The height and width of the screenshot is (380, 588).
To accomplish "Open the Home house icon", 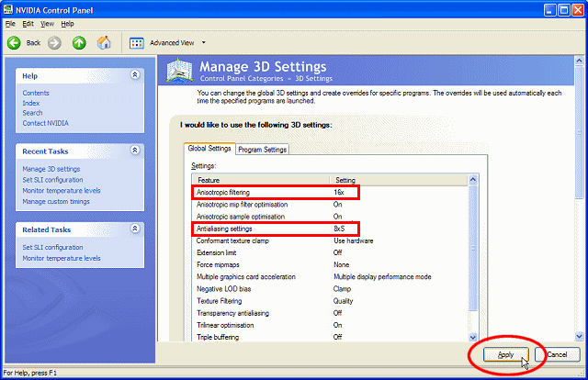I will click(x=104, y=42).
